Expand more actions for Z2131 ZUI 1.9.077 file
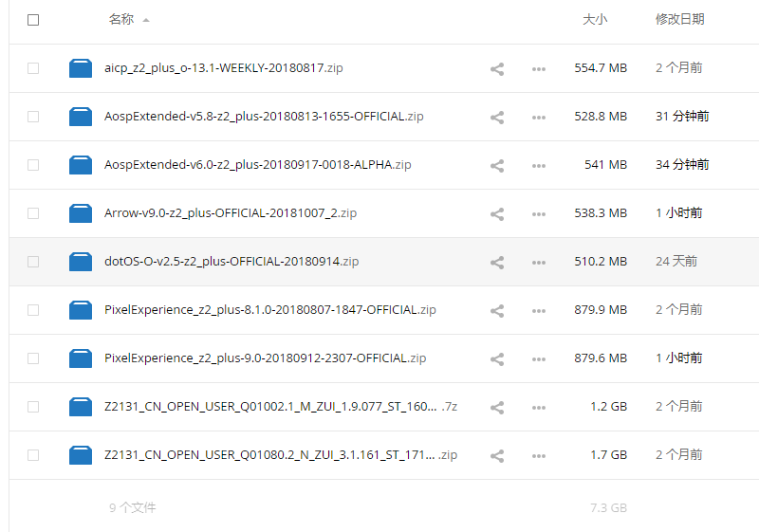This screenshot has height=532, width=759. tap(539, 407)
